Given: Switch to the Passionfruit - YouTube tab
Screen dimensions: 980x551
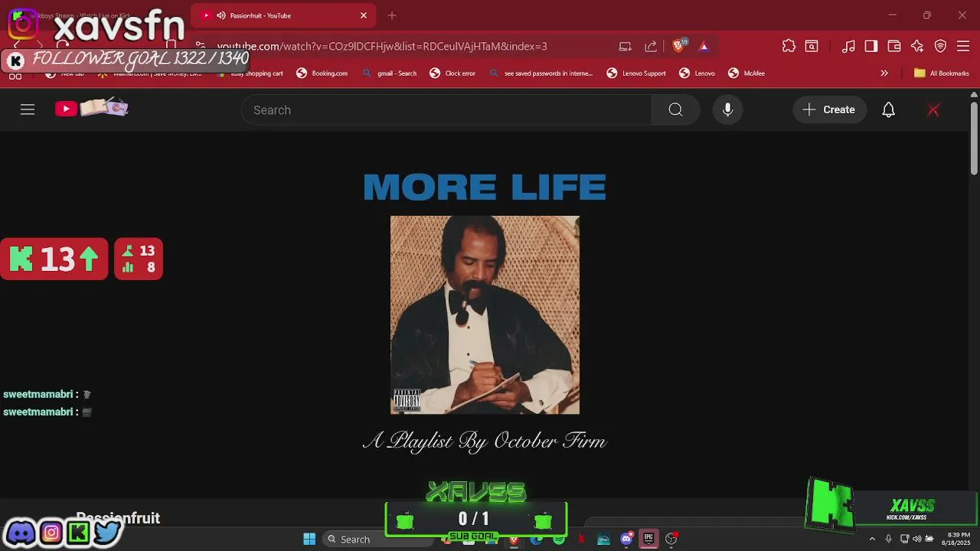Looking at the screenshot, I should [283, 15].
